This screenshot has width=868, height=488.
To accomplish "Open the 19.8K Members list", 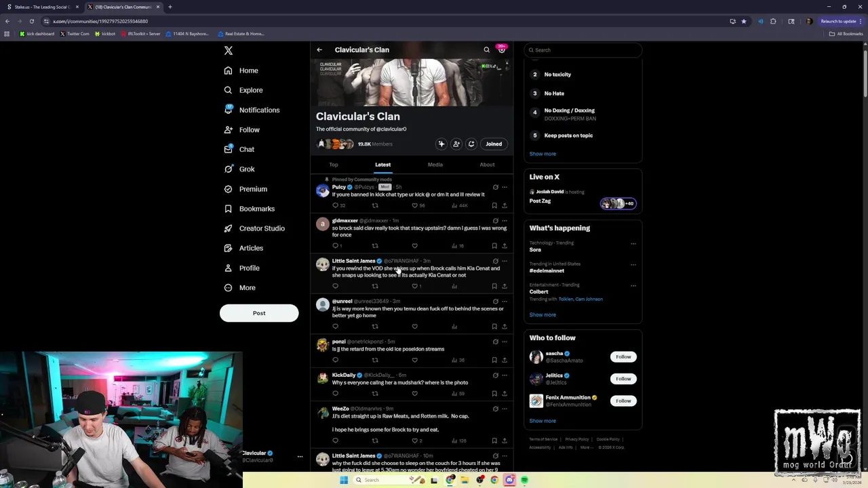I will pos(375,144).
